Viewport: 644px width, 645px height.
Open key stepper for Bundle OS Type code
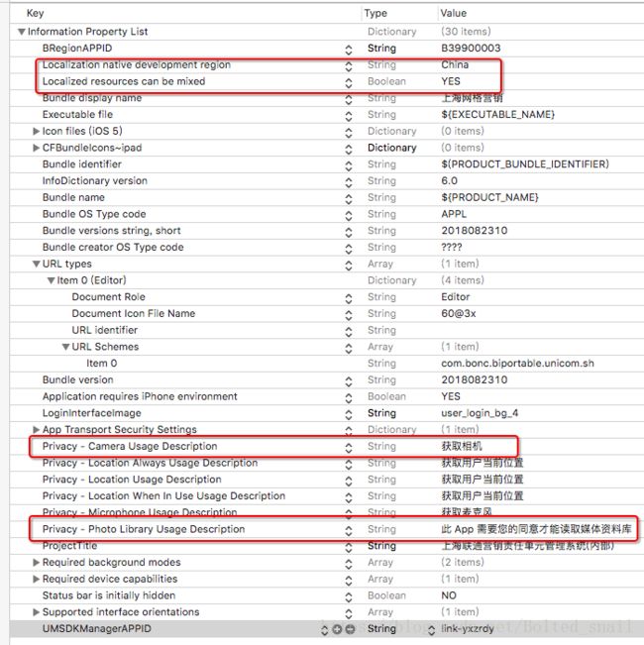click(x=349, y=215)
